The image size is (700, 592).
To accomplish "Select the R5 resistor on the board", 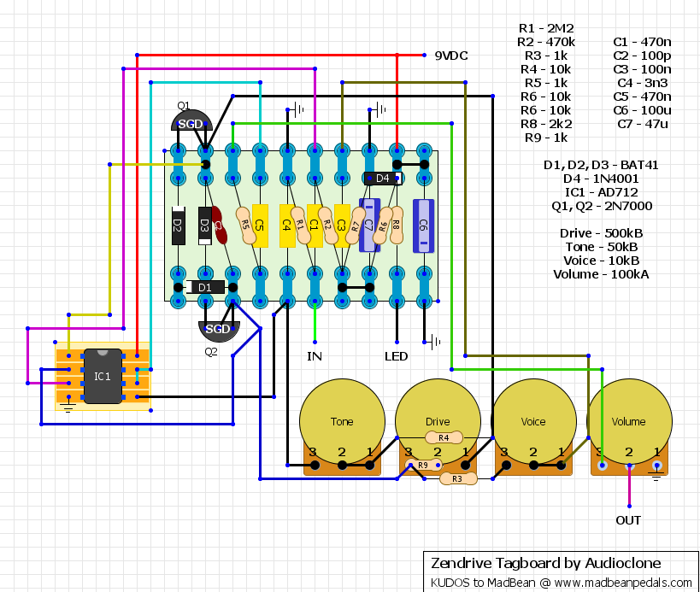I will (246, 226).
